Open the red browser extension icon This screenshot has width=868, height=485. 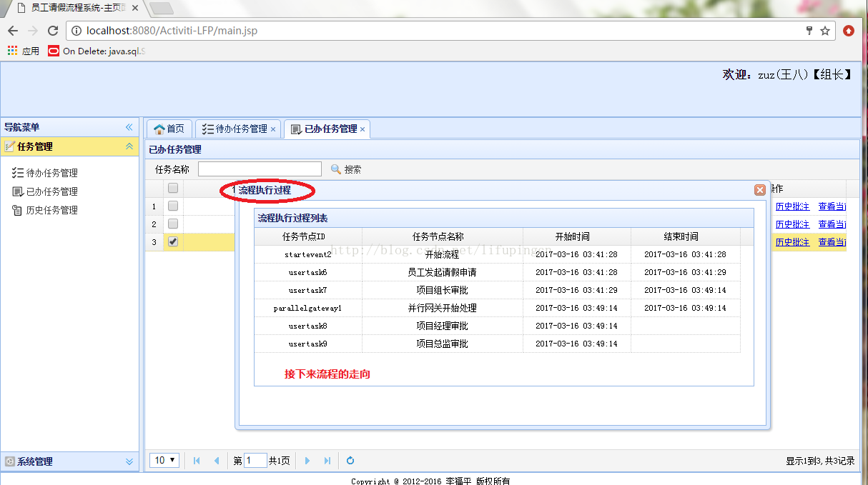click(x=849, y=31)
